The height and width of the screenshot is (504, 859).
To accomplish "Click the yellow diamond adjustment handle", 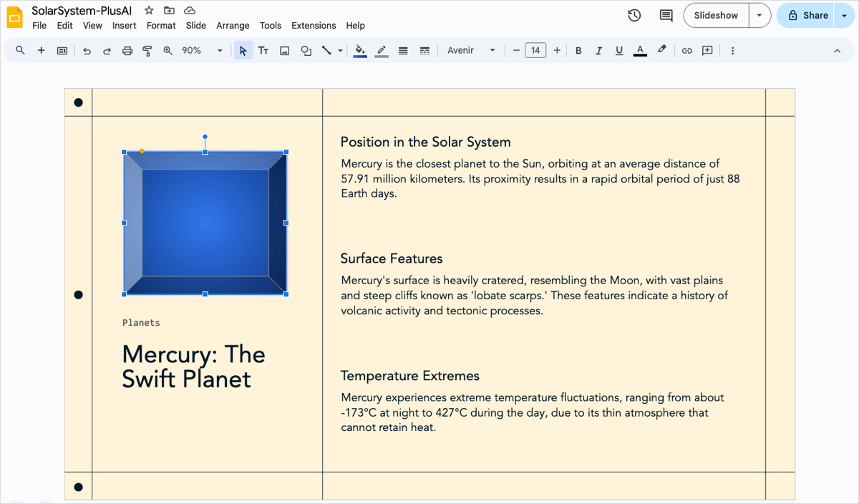I will point(142,151).
